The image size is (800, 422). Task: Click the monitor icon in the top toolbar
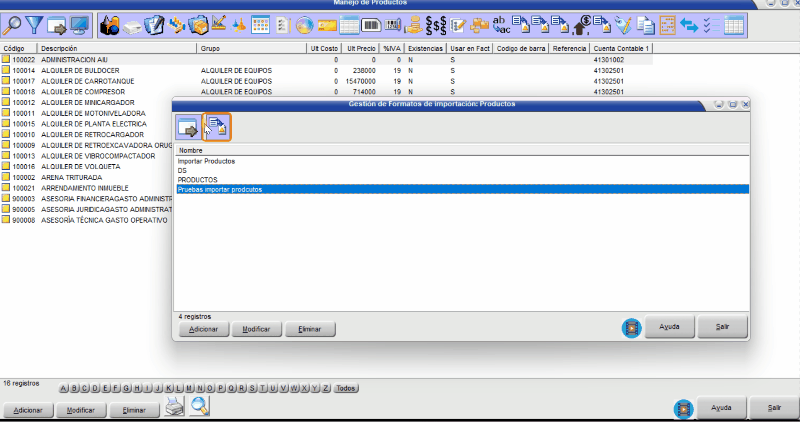tap(80, 24)
